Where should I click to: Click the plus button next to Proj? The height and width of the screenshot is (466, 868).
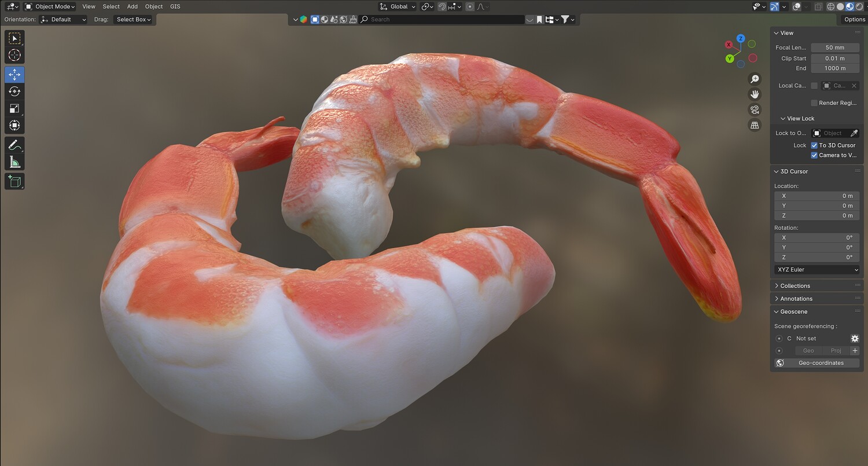point(855,351)
